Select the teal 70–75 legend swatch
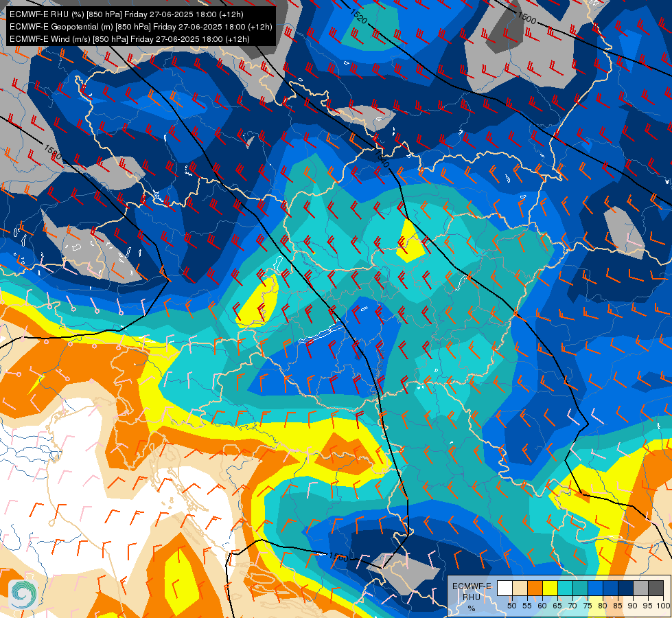The height and width of the screenshot is (618, 672). click(x=580, y=588)
